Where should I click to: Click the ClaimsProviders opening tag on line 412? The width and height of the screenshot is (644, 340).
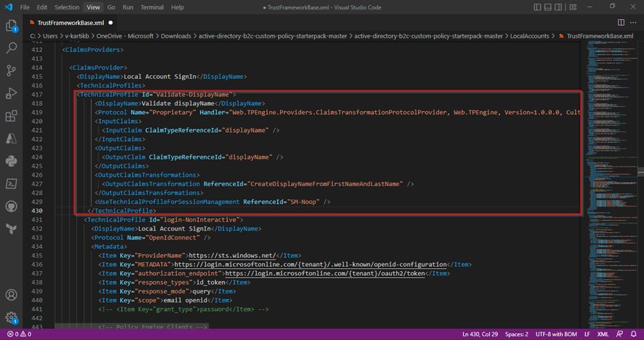[x=92, y=50]
